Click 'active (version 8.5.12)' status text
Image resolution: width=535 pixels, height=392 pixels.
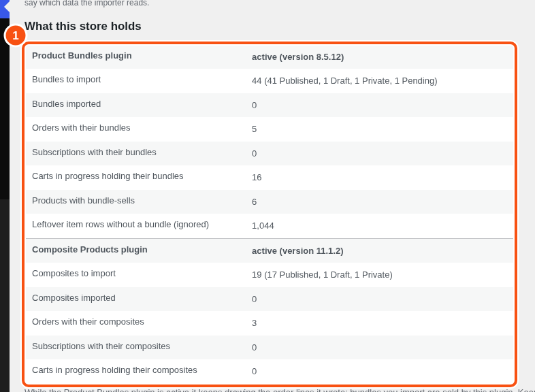pyautogui.click(x=298, y=57)
